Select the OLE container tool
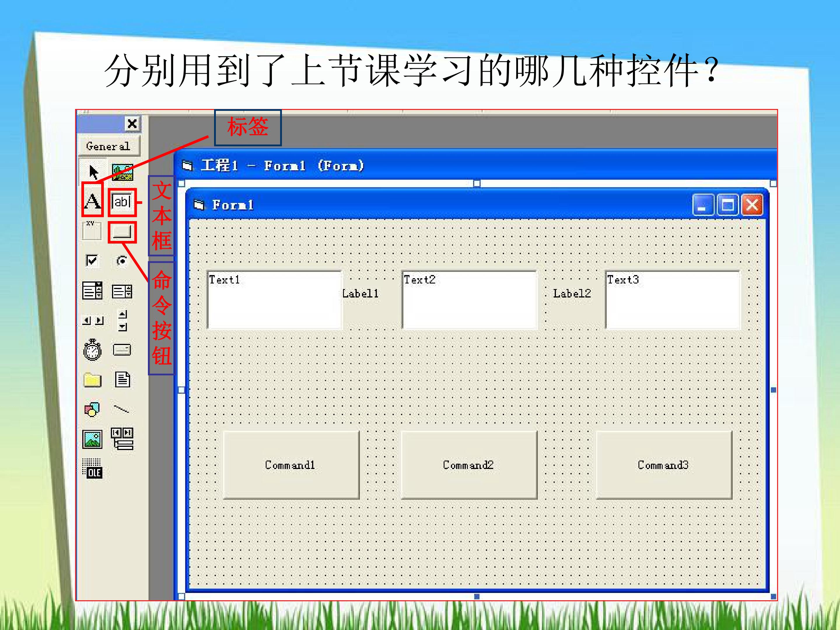The height and width of the screenshot is (630, 840). [x=92, y=469]
